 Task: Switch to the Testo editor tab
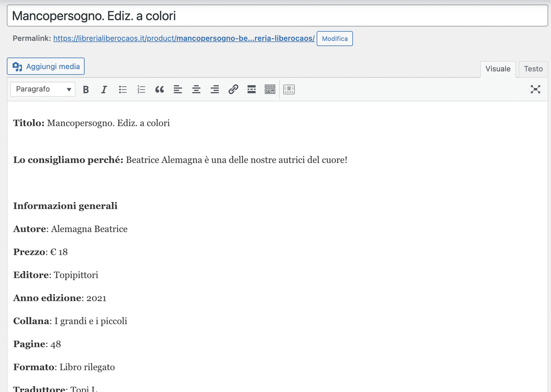[533, 69]
